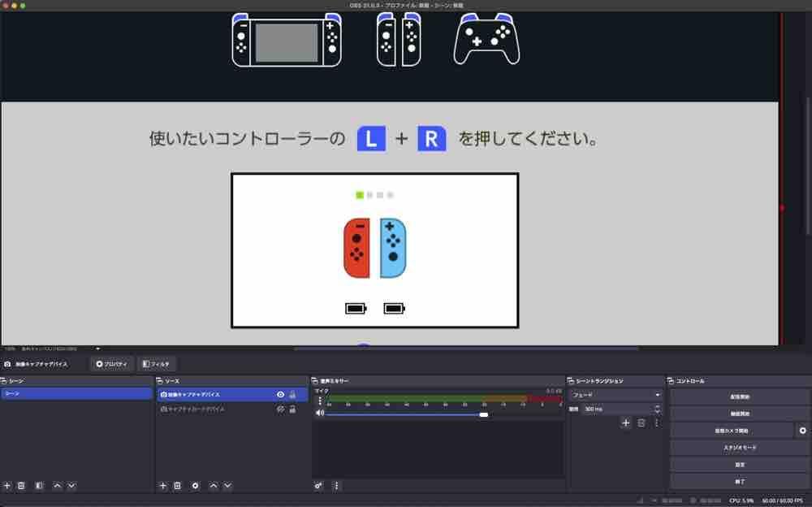Open source properties gear in Sources dock
This screenshot has width=812, height=507.
(195, 486)
